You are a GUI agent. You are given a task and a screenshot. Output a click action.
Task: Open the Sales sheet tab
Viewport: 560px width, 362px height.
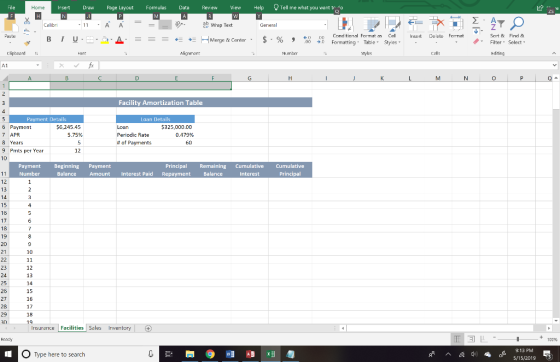(95, 328)
